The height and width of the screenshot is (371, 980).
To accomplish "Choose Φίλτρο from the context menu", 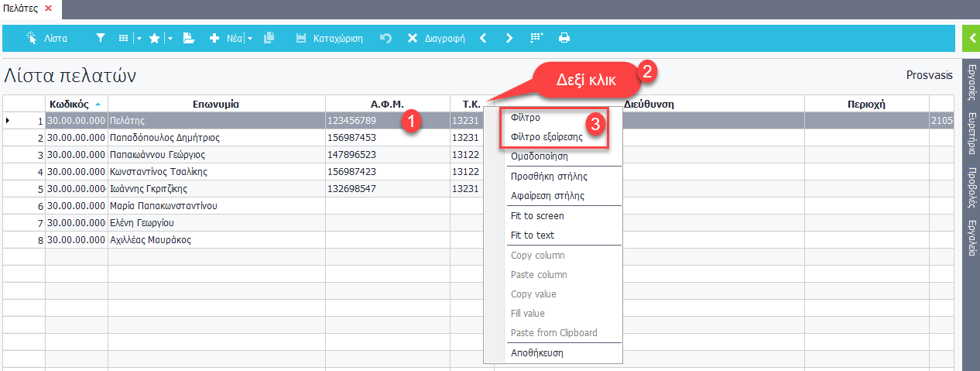I will [x=526, y=118].
